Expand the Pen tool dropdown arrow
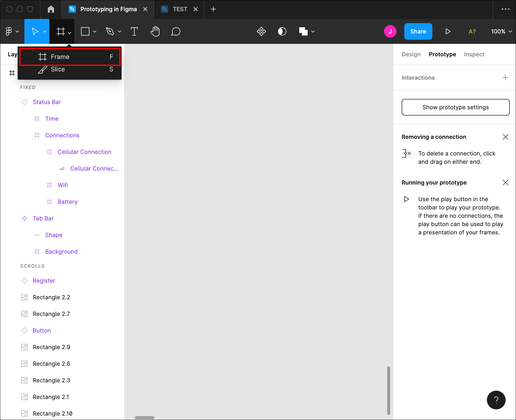 120,32
